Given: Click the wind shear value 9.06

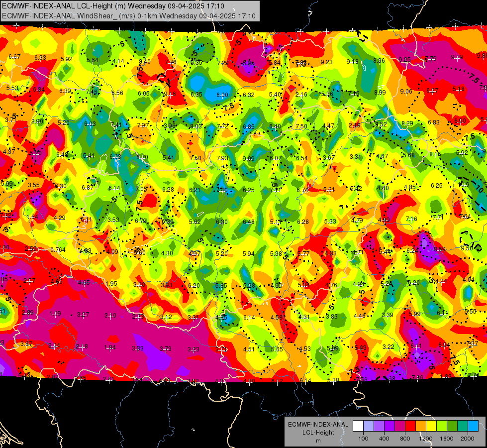Looking at the screenshot, I should (406, 92).
